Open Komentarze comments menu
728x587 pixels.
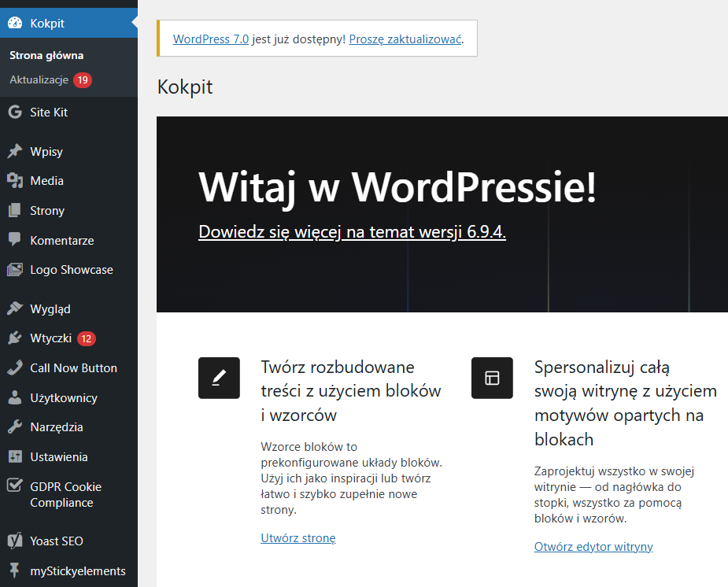point(68,240)
